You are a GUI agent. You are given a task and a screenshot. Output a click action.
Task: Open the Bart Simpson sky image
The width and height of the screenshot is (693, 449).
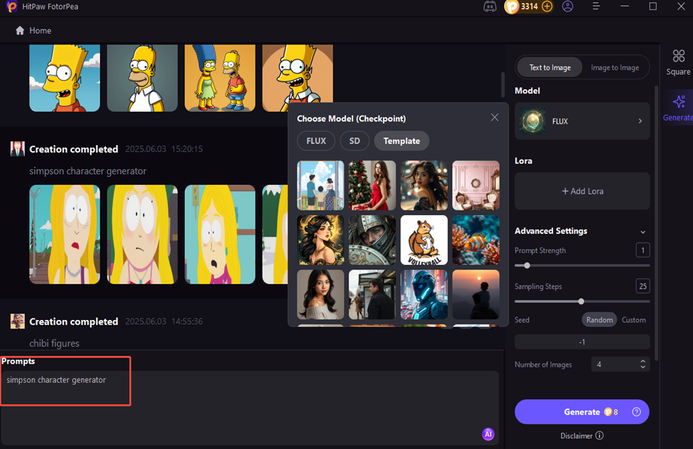click(x=65, y=78)
